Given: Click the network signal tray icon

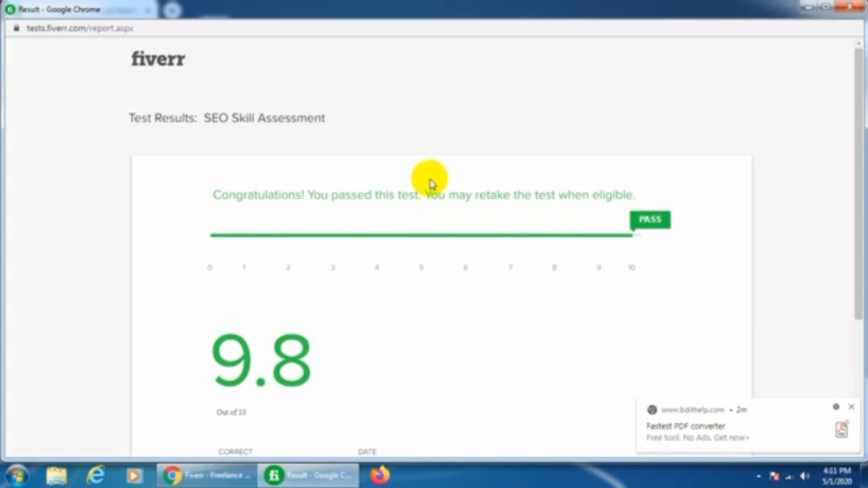Looking at the screenshot, I should tap(789, 476).
